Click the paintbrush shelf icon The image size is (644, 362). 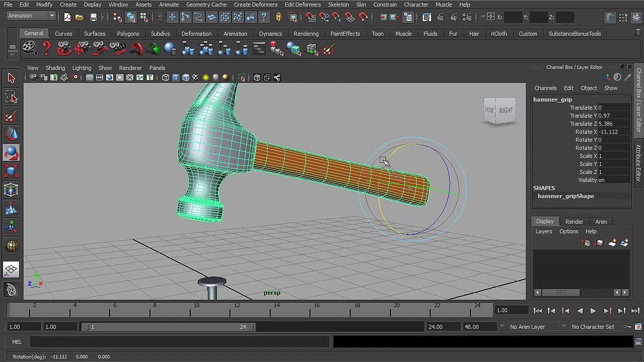[329, 49]
